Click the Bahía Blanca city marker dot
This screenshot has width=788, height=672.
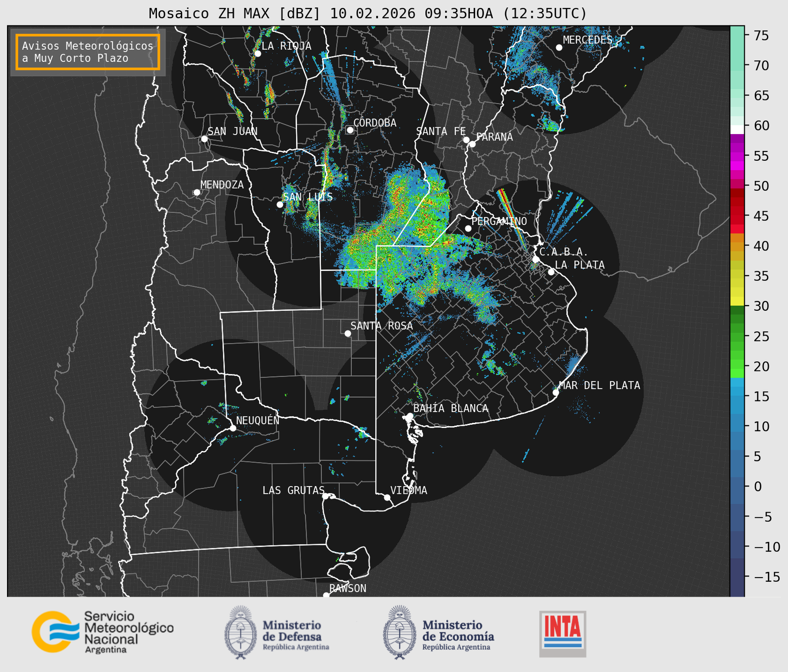tap(410, 416)
